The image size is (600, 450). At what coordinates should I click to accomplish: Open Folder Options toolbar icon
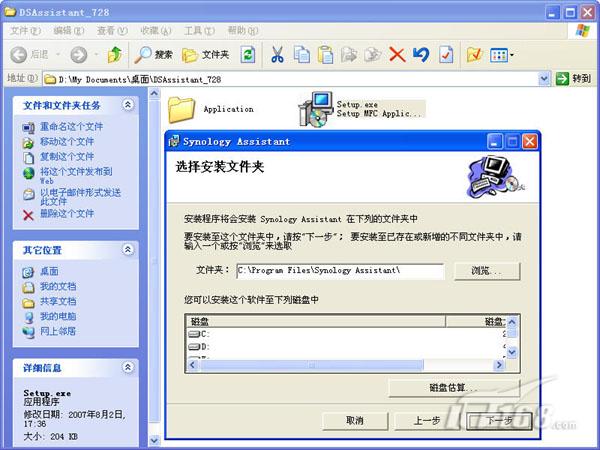(474, 55)
